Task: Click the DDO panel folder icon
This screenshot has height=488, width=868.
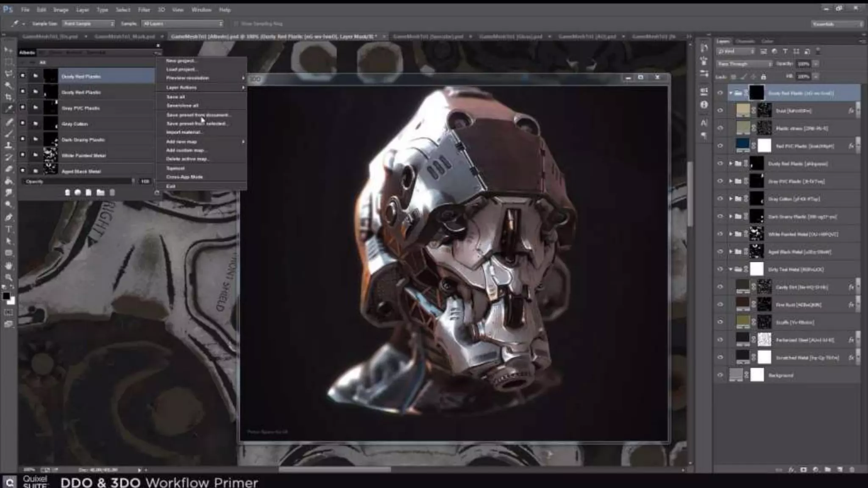Action: (x=100, y=192)
